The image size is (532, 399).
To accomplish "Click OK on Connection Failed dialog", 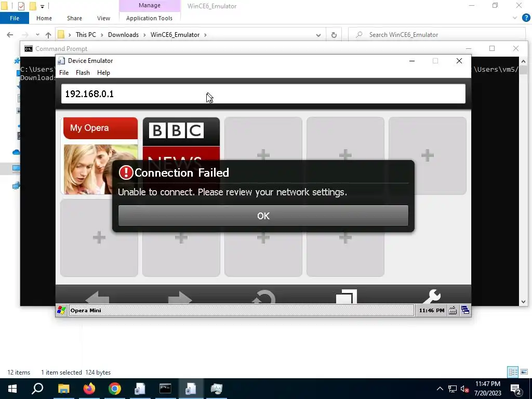I will (263, 216).
